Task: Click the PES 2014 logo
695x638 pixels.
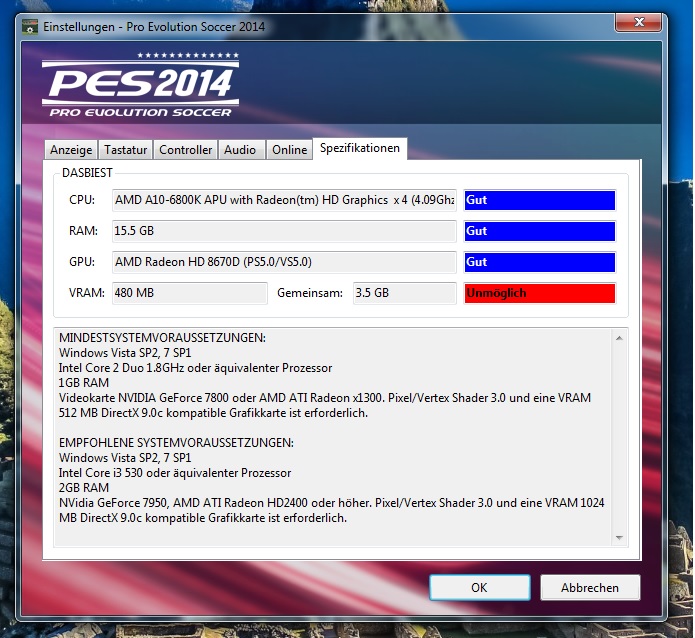Action: (x=141, y=85)
